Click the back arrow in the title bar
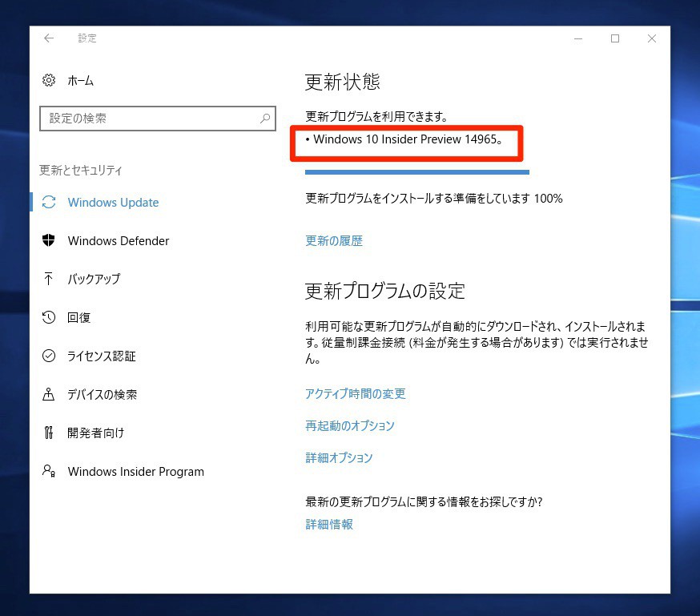 [49, 38]
